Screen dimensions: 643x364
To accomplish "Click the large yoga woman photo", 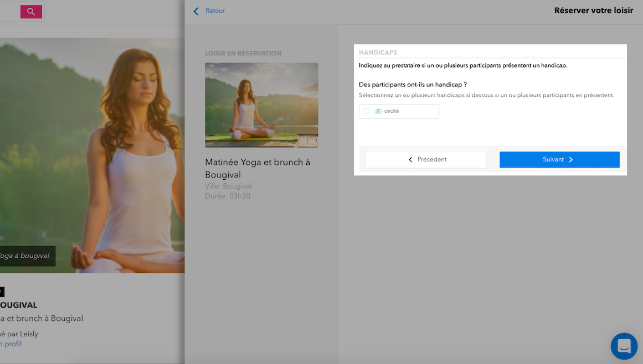I will pyautogui.click(x=92, y=155).
